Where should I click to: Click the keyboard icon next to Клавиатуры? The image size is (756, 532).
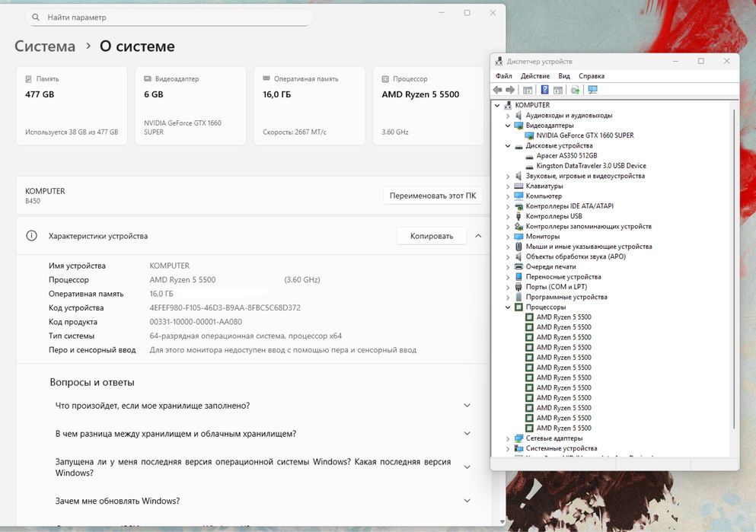pyautogui.click(x=518, y=186)
